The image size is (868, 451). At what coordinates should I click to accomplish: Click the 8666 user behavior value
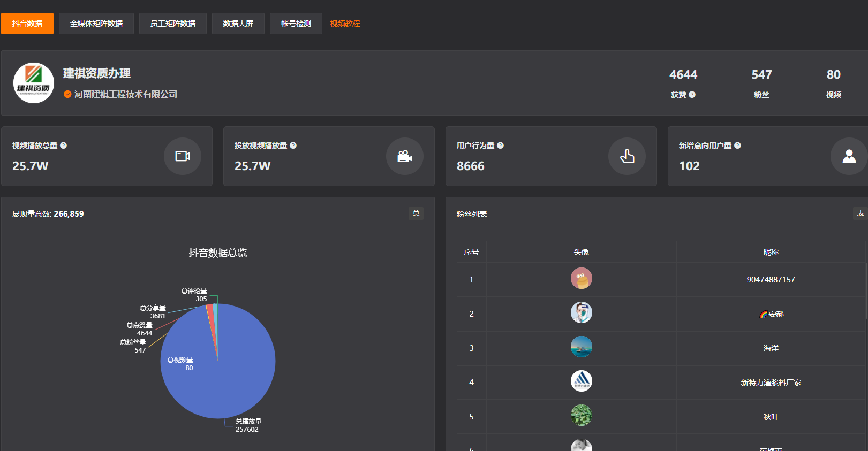click(x=471, y=166)
